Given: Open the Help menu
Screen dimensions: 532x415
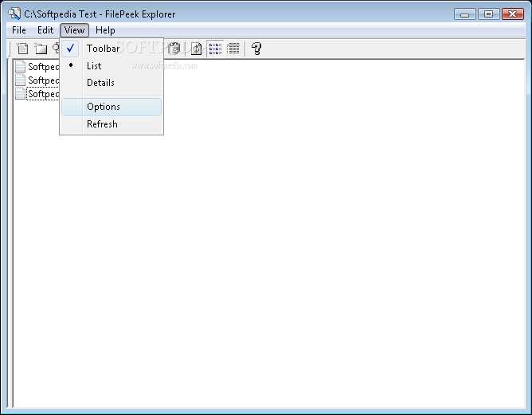Looking at the screenshot, I should tap(105, 30).
